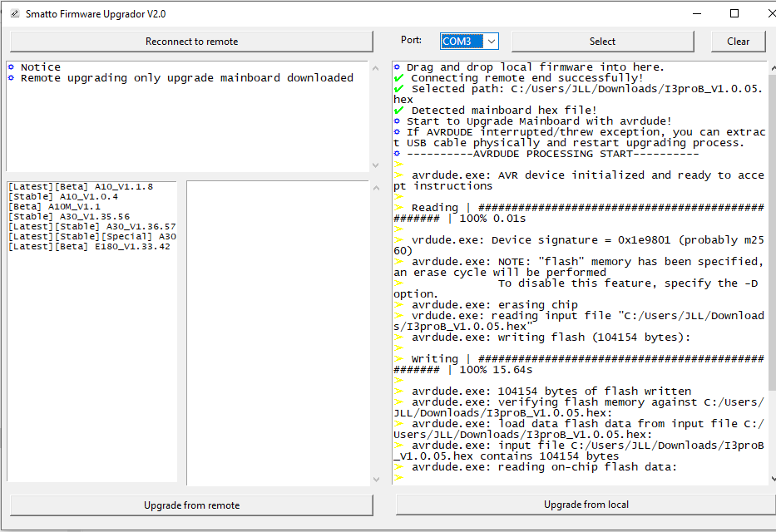Click the log panel scrollbar thumb
Viewport: 776px width, 532px height.
coord(773,231)
